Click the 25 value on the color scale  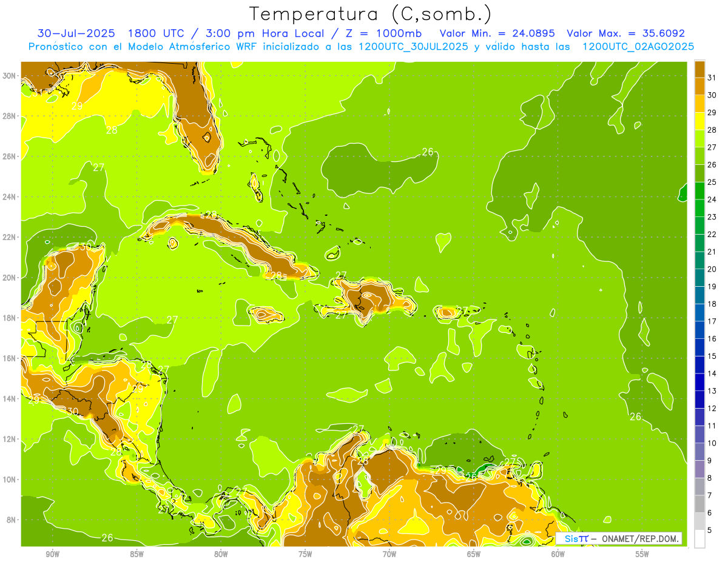[x=712, y=182]
